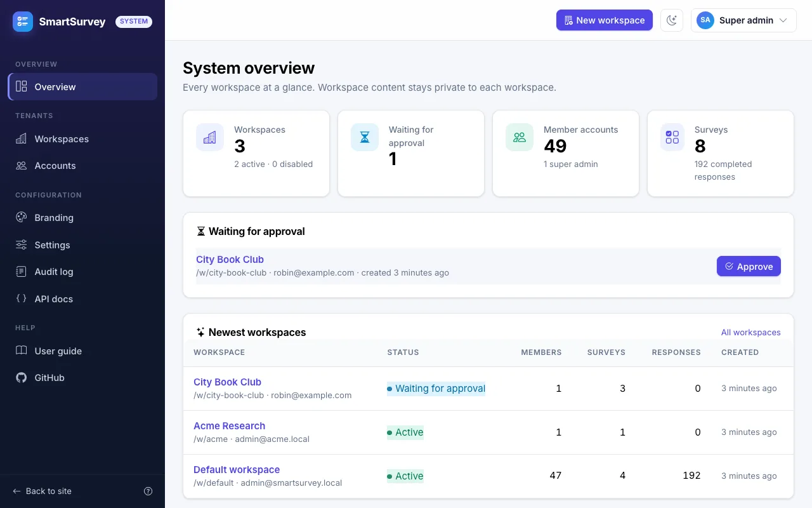Click the Surveys card checklist icon
Viewport: 812px width, 508px height.
click(x=672, y=137)
